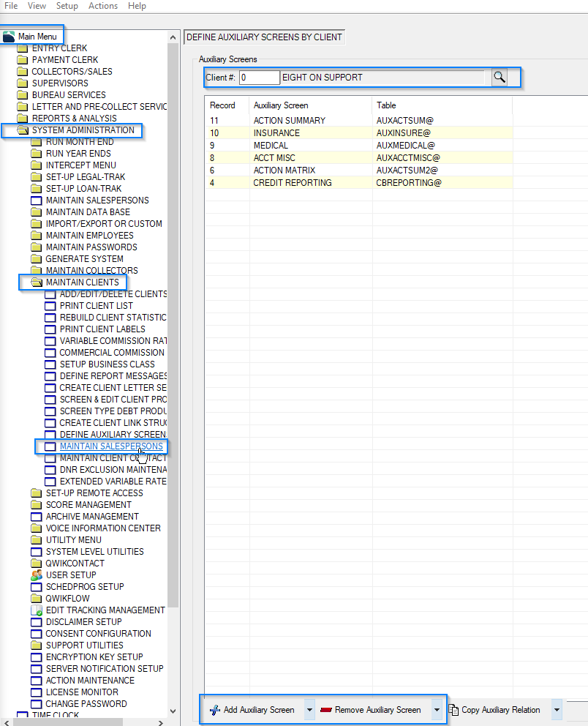This screenshot has height=726, width=588.
Task: Select DNR EXCLUSION MAINTENA tree item
Action: click(113, 470)
